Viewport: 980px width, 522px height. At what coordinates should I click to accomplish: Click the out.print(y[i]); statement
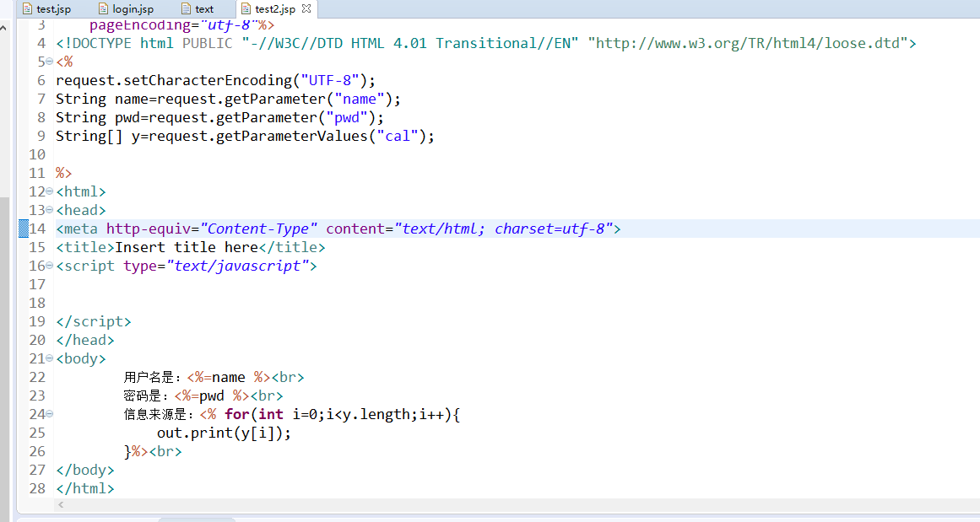click(225, 433)
